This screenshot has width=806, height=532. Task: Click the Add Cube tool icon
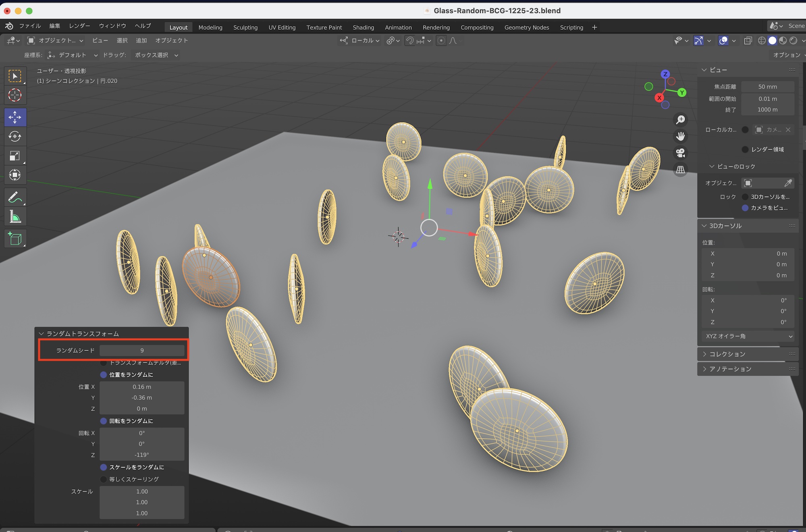[15, 239]
